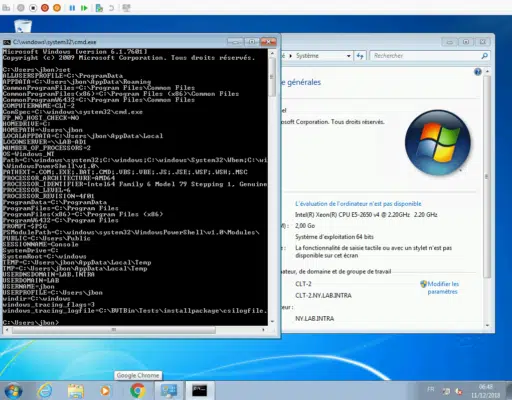Launch Internet Explorer from the taskbar
Screen dimensions: 512x400
pyautogui.click(x=45, y=391)
